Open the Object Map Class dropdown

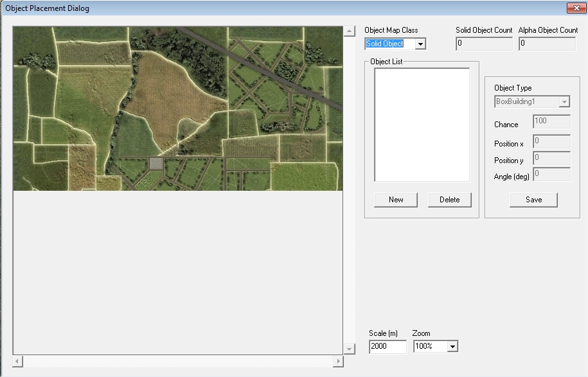[x=420, y=44]
